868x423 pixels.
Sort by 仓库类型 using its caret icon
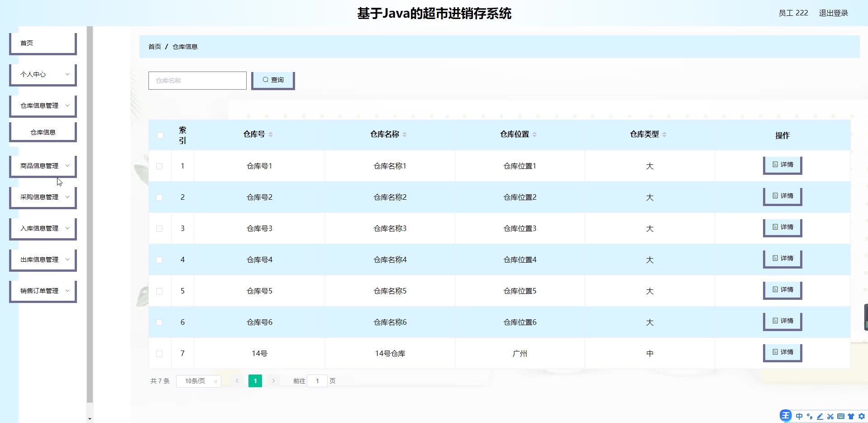664,135
